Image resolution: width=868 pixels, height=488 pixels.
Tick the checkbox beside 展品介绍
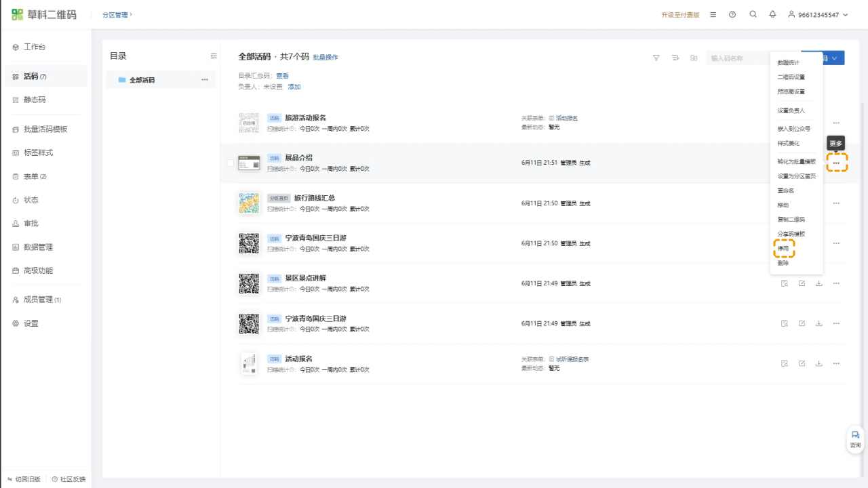click(231, 163)
